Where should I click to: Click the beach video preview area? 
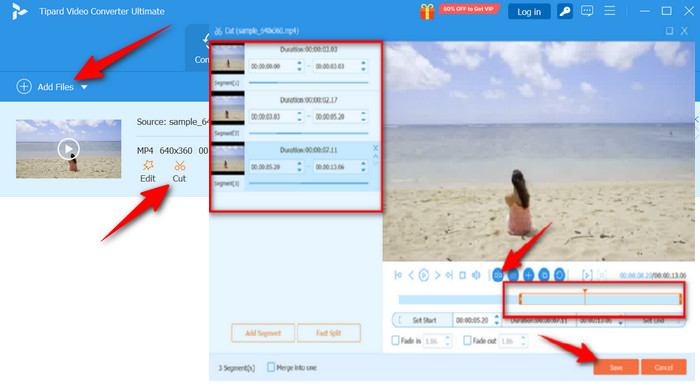[539, 152]
